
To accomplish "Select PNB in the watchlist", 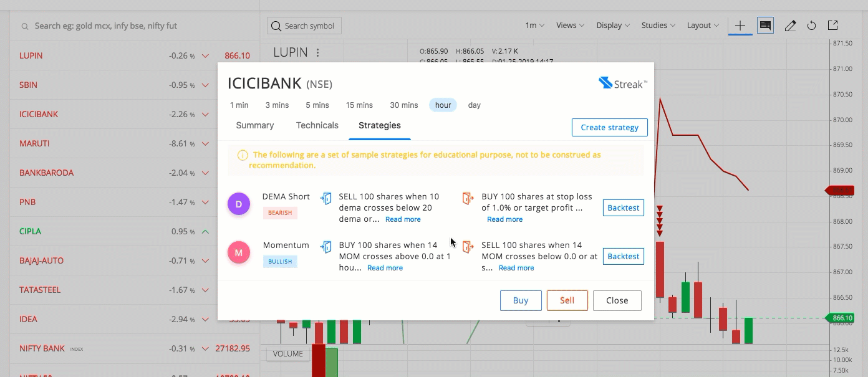I will (27, 203).
